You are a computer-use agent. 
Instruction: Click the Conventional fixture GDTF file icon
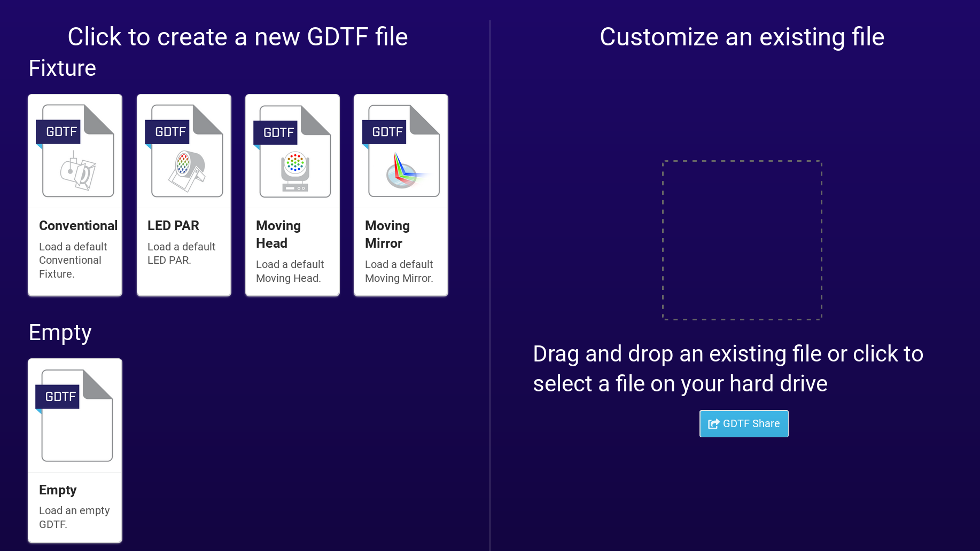pyautogui.click(x=75, y=151)
